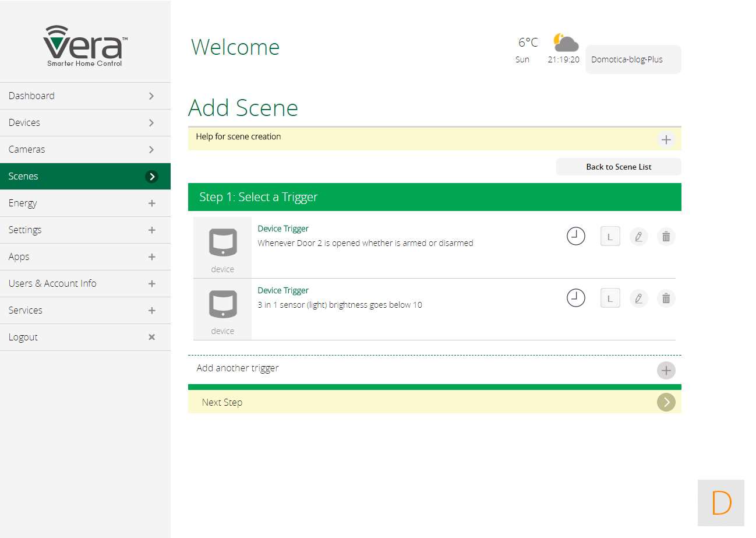
Task: Click the weather cloud icon
Action: [x=565, y=43]
